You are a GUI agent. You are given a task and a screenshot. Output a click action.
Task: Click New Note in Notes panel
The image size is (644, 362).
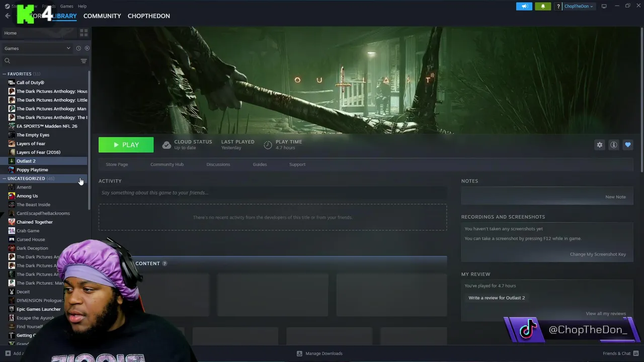tap(615, 197)
